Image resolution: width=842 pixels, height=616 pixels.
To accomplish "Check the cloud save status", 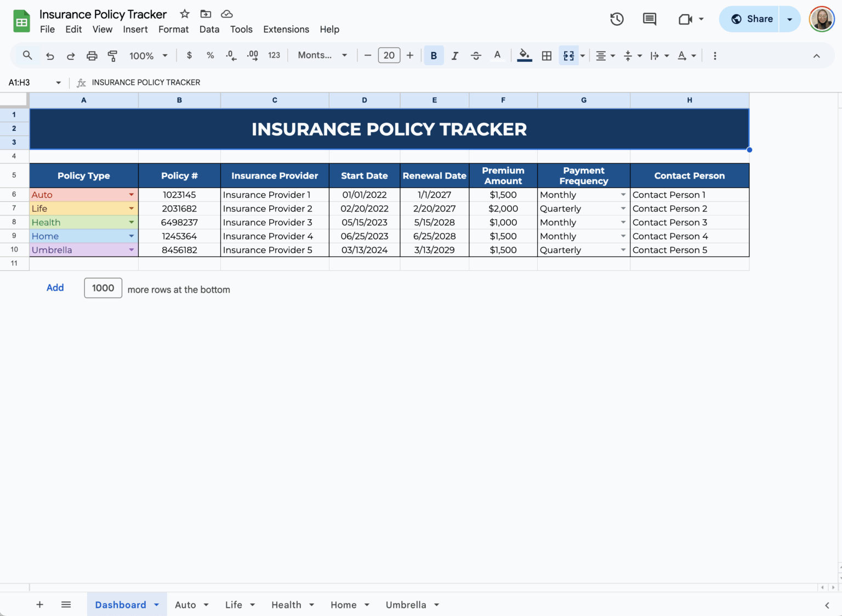I will (x=226, y=14).
